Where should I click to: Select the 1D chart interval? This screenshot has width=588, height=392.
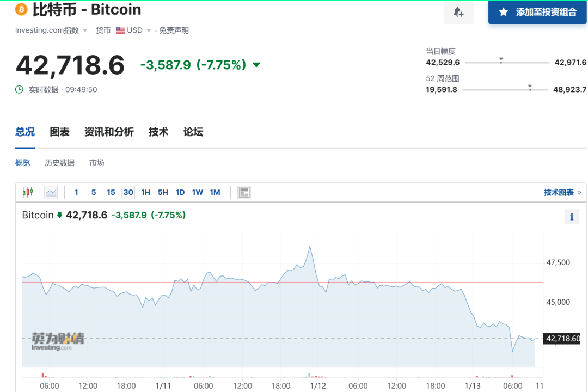[x=180, y=192]
